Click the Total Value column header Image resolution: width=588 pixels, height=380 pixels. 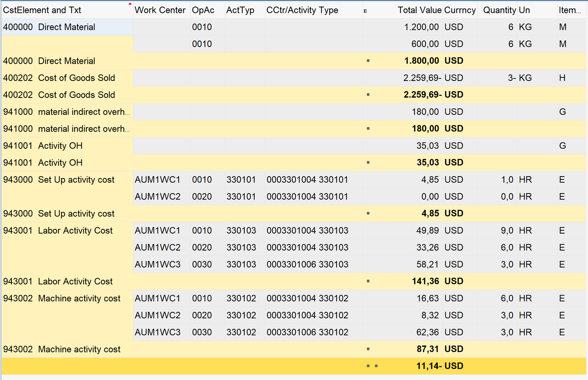click(419, 10)
